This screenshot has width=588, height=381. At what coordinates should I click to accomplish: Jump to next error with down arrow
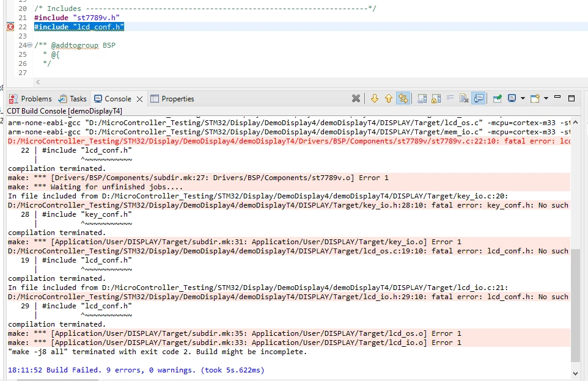tap(374, 98)
